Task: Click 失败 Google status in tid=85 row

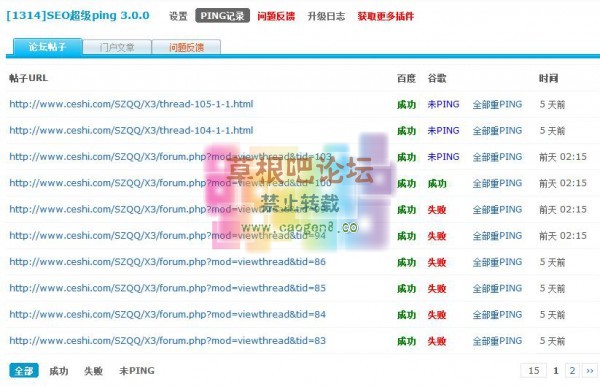Action: click(x=437, y=288)
